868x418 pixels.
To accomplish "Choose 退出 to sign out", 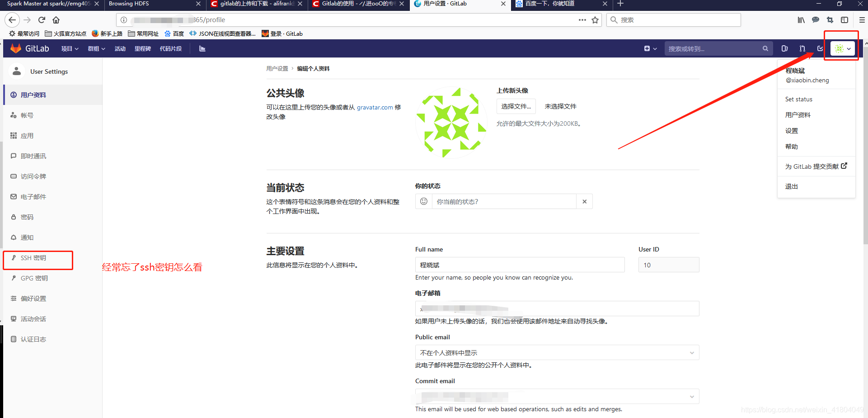I will click(791, 186).
